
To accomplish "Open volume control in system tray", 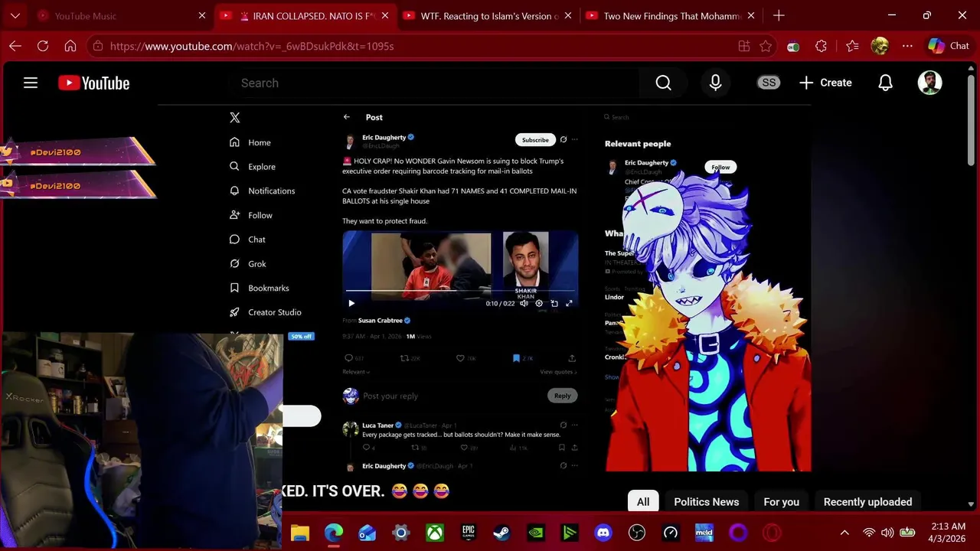I will coord(887,533).
